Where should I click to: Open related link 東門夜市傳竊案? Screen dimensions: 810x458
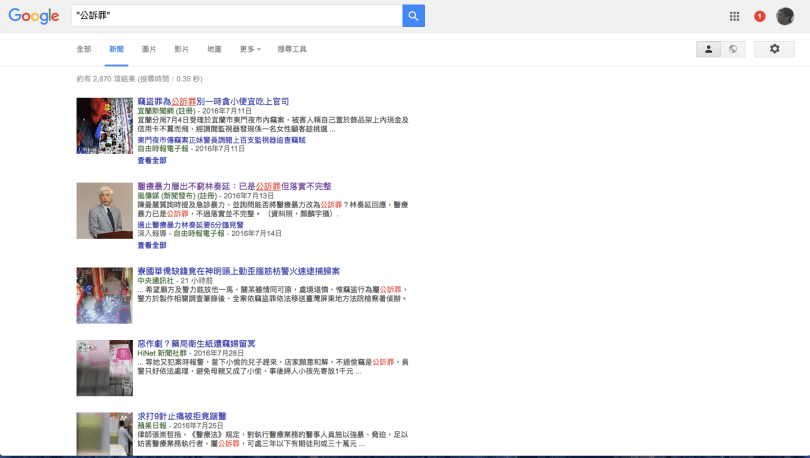tap(221, 140)
